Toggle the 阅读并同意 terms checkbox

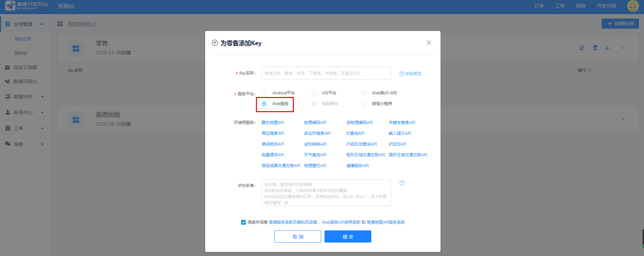[x=243, y=222]
